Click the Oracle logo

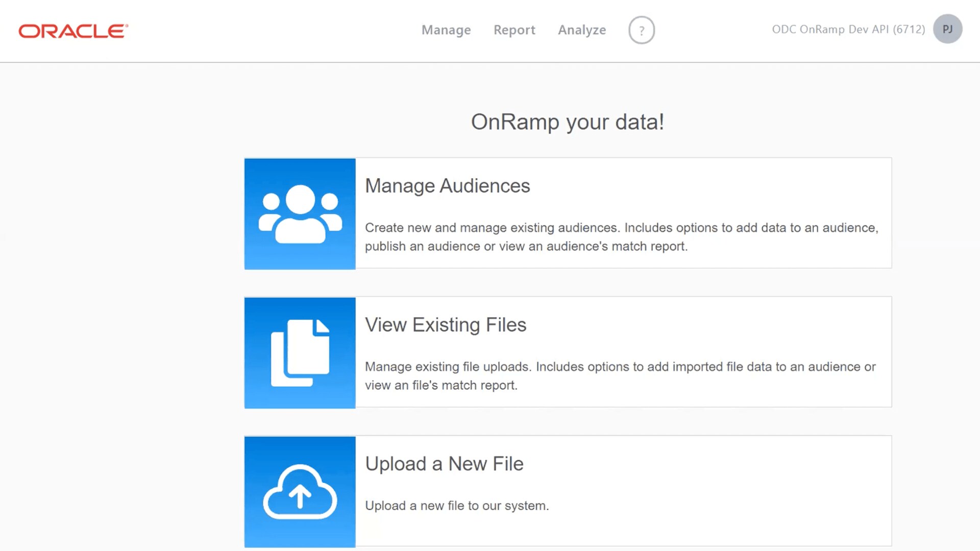click(73, 31)
